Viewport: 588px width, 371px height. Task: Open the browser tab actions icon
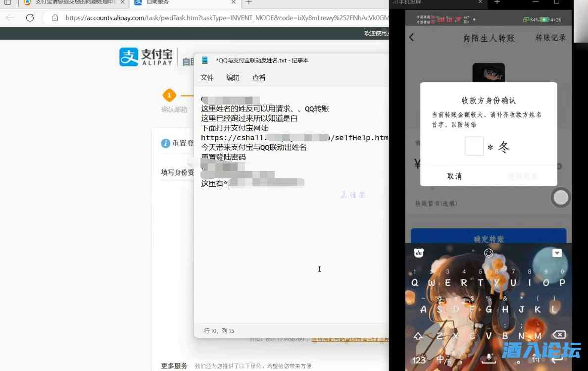point(7,2)
